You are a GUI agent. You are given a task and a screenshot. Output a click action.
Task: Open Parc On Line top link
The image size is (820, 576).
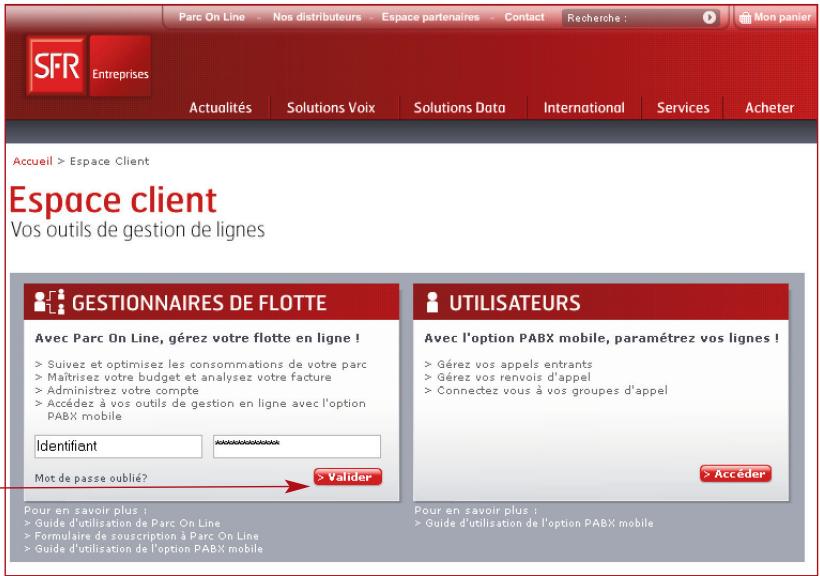coord(212,17)
